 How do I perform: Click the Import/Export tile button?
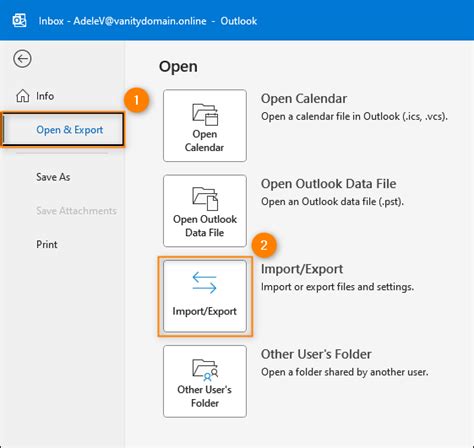click(x=205, y=296)
